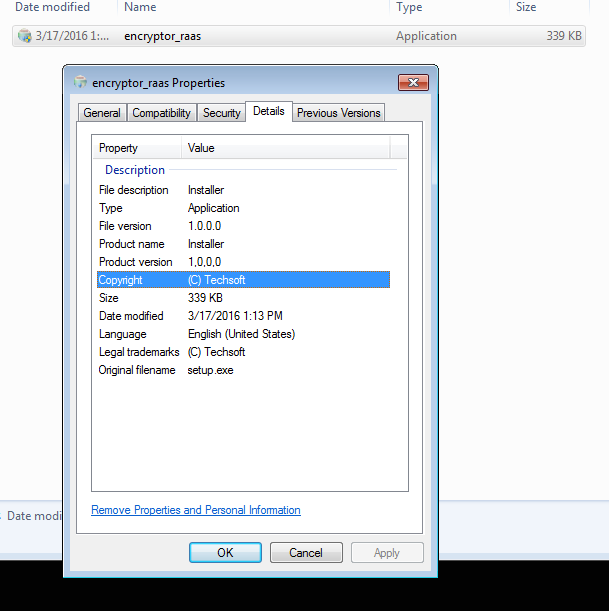
Task: Click the 3/17/2016 1:13 PM value
Action: click(x=235, y=316)
